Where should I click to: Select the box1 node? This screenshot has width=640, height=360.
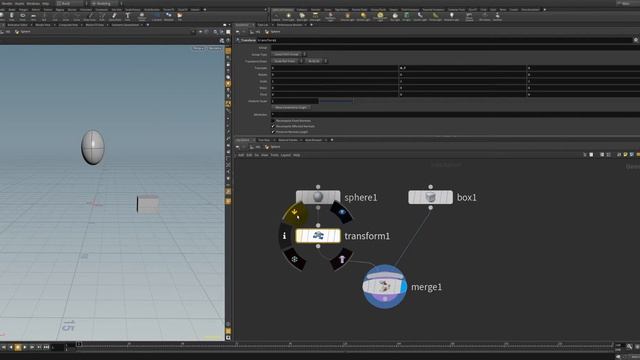[430, 197]
